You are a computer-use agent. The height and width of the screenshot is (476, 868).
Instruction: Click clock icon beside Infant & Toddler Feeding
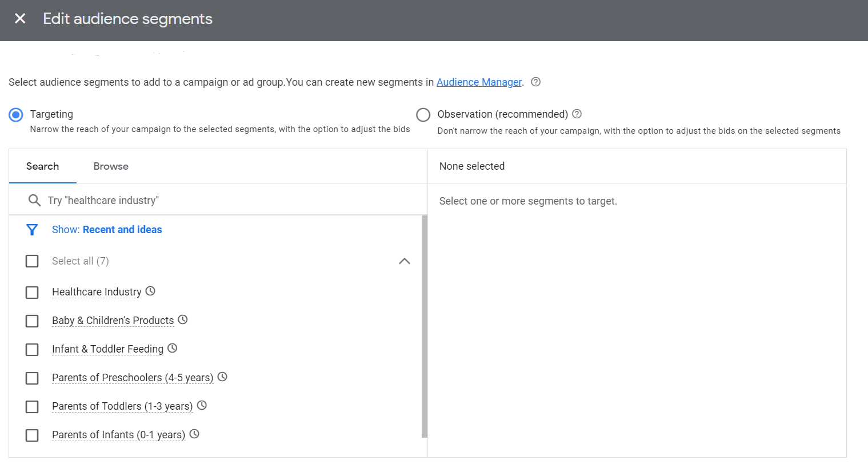(x=173, y=348)
